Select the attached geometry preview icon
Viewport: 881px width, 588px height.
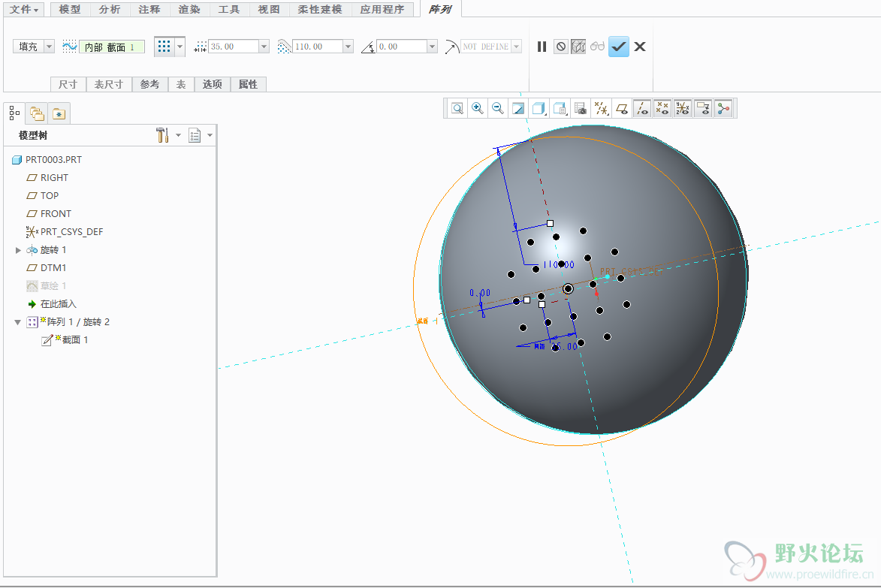[578, 47]
